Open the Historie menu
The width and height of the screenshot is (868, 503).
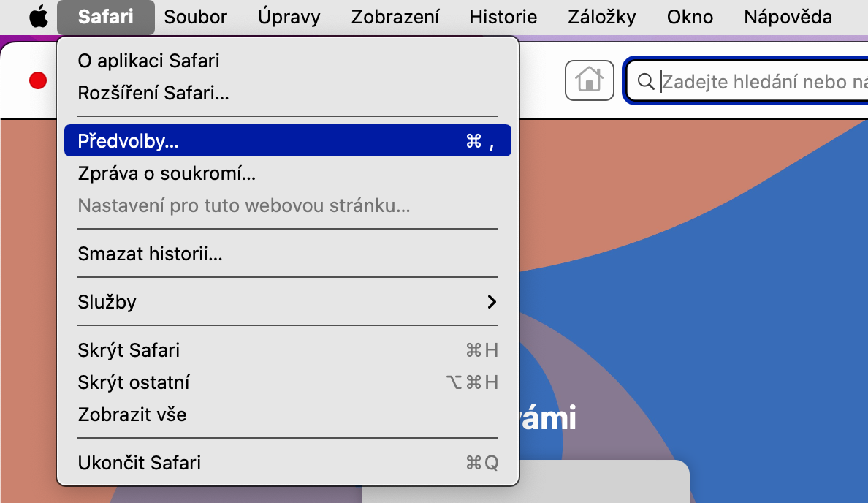click(503, 17)
